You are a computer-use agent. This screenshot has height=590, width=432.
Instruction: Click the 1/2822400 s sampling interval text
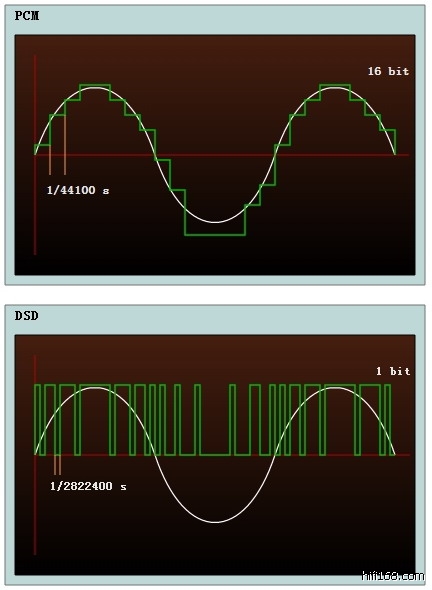tap(88, 487)
